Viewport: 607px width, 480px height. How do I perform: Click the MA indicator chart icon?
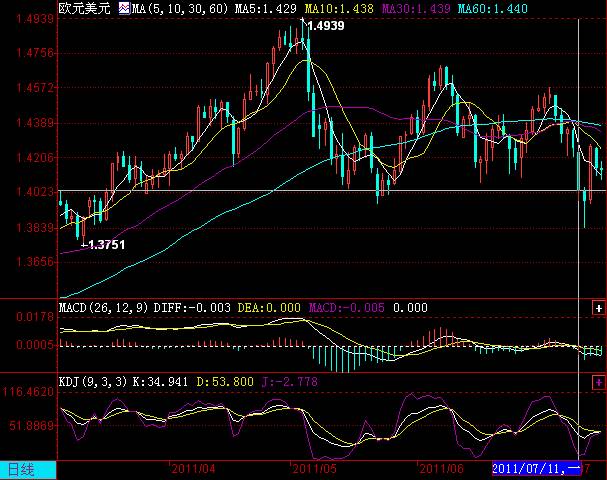(x=124, y=8)
